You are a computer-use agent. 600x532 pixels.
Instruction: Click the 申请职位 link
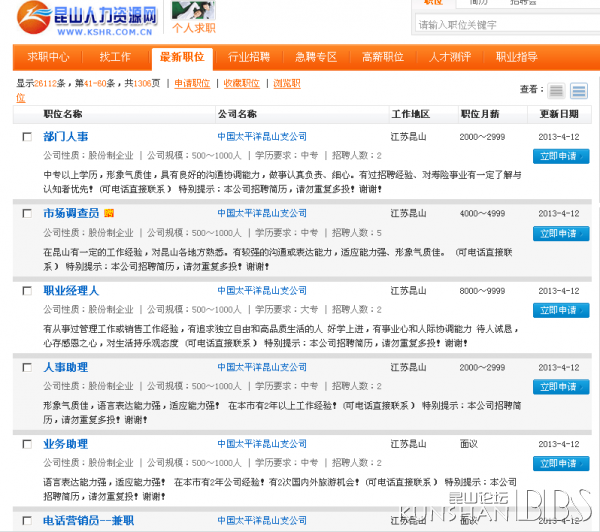[192, 83]
